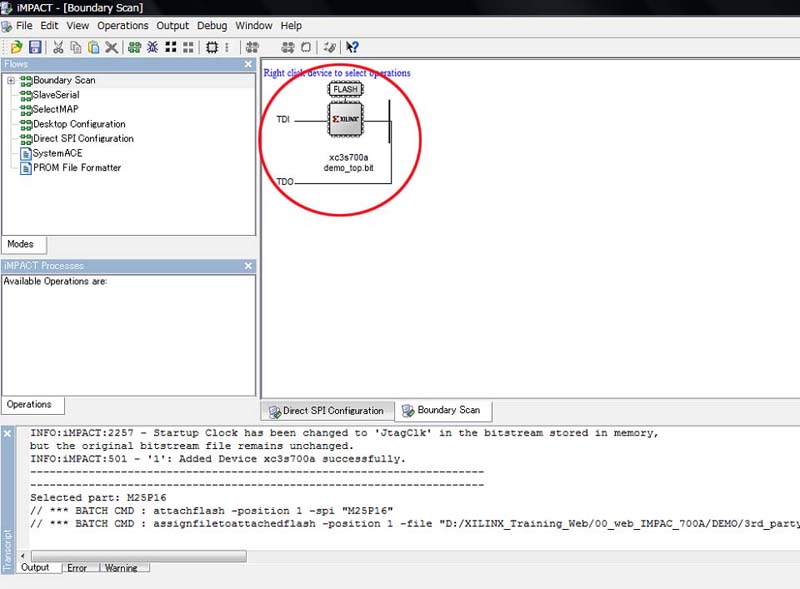The width and height of the screenshot is (800, 589).
Task: Select Boundary Scan in the Flows tree
Action: pos(64,80)
